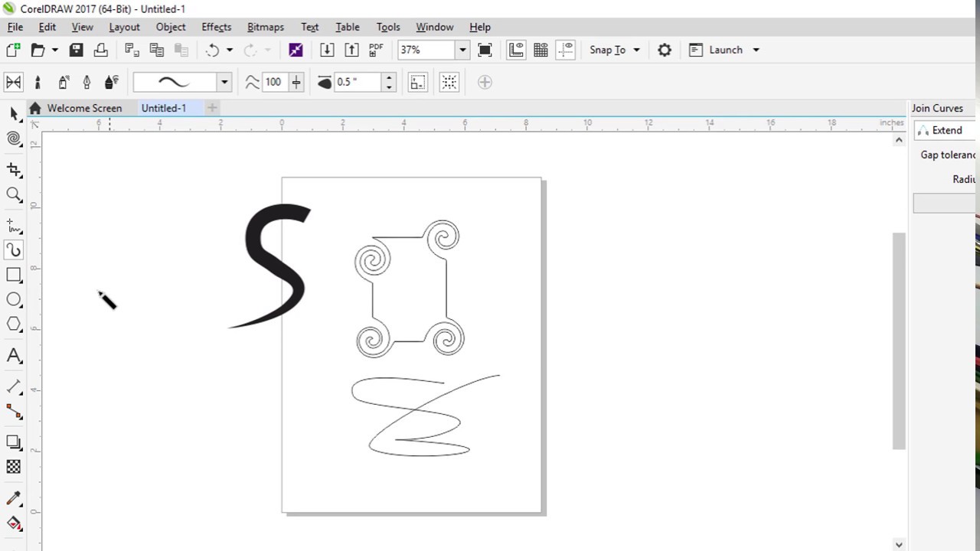Open the zoom level dropdown arrow
This screenshot has height=551, width=980.
[x=462, y=50]
